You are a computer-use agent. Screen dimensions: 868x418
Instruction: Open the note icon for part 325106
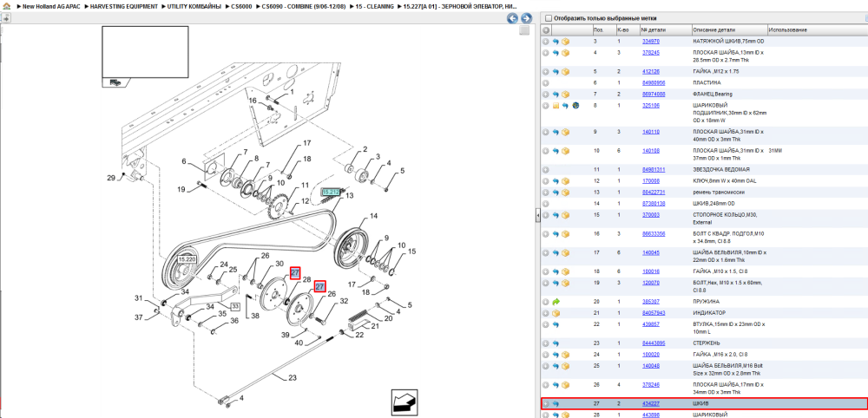[556, 106]
